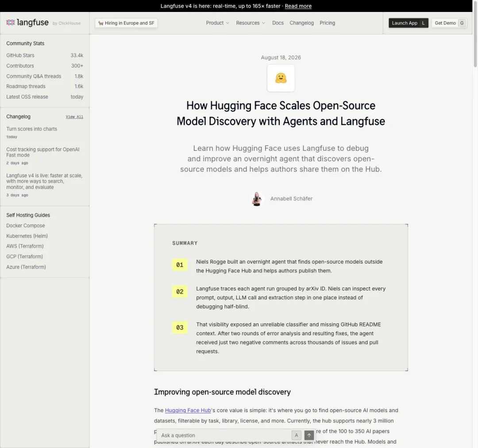Open the 'Hiring in Europe and SF' badge

[x=126, y=23]
